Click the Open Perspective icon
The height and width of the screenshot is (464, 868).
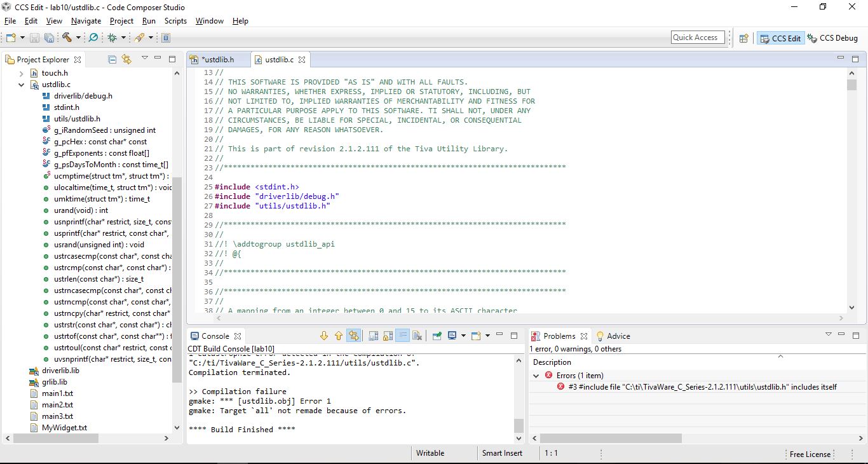click(743, 38)
